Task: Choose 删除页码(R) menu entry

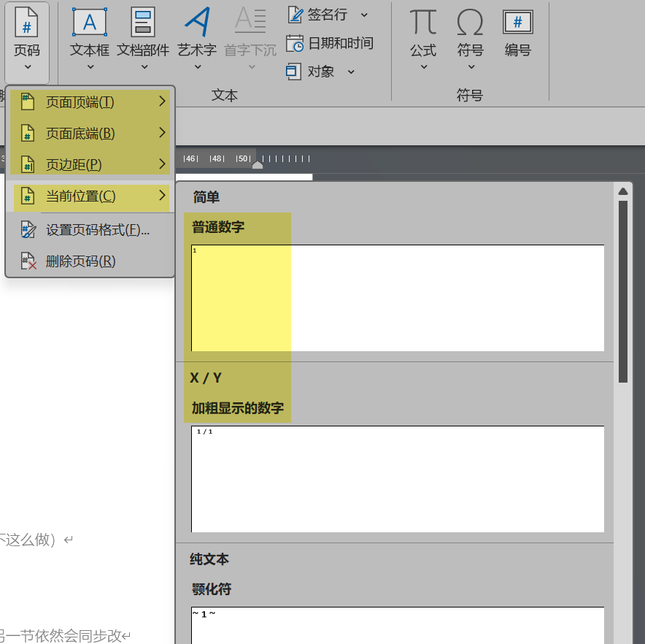Action: point(90,261)
